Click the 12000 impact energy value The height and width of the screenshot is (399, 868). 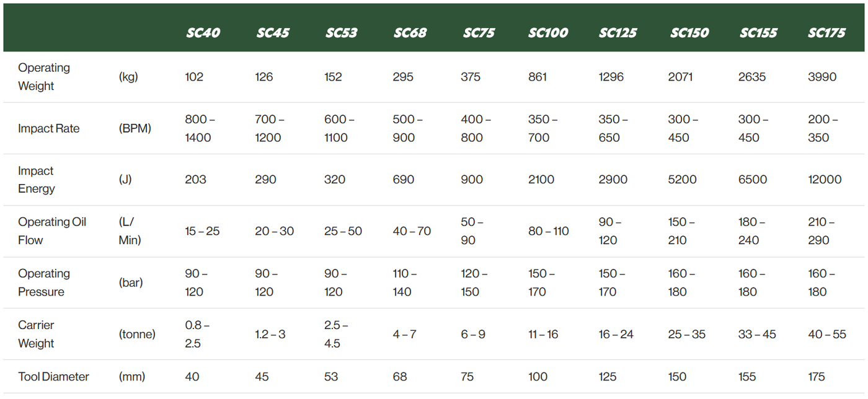tap(825, 180)
